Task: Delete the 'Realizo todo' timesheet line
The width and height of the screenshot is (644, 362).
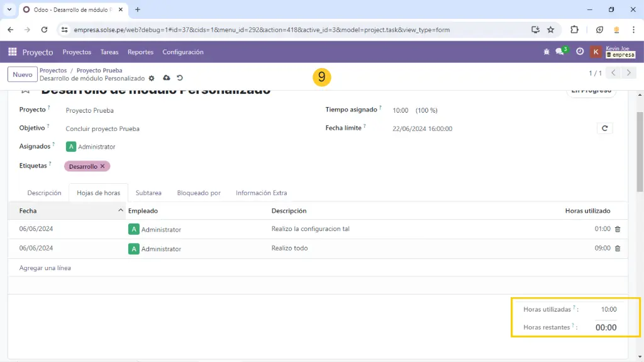Action: coord(617,249)
